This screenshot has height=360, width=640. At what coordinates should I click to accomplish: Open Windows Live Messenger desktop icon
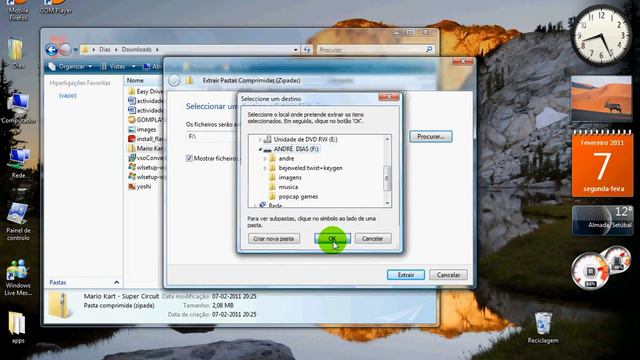[x=18, y=278]
